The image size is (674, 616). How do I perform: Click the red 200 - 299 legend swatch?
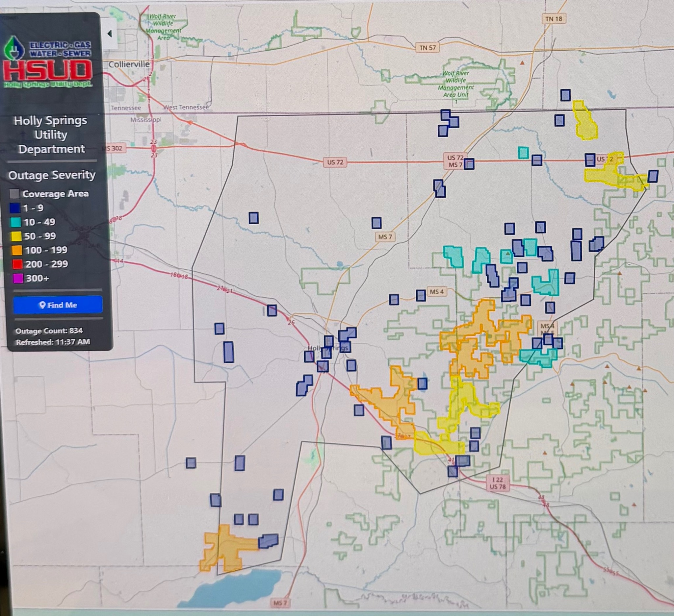click(x=17, y=264)
